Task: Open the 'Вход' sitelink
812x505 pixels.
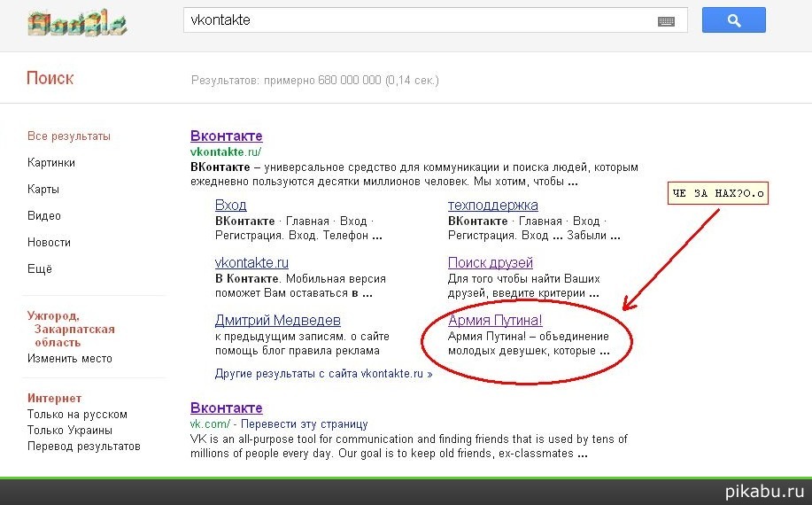Action: pyautogui.click(x=230, y=206)
